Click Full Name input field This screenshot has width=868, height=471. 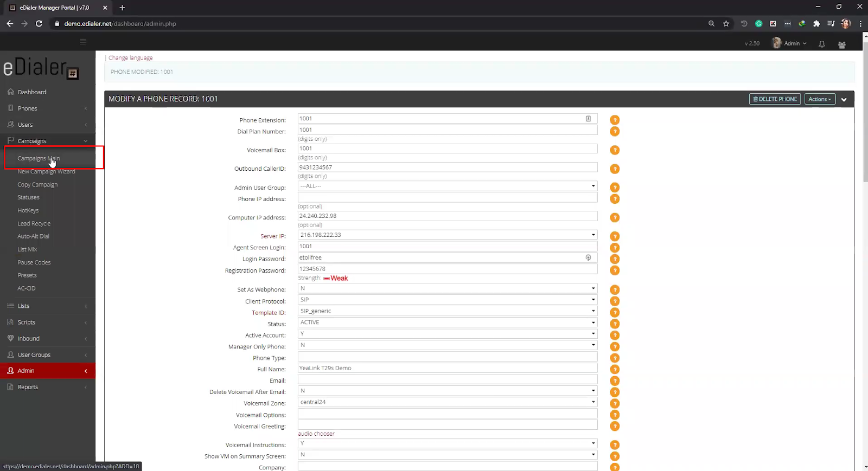448,368
